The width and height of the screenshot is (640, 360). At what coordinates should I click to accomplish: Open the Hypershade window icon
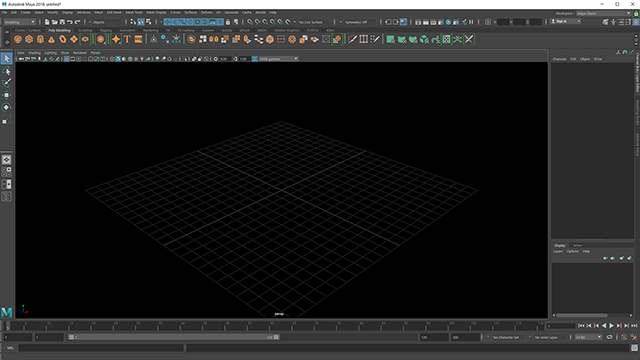448,22
